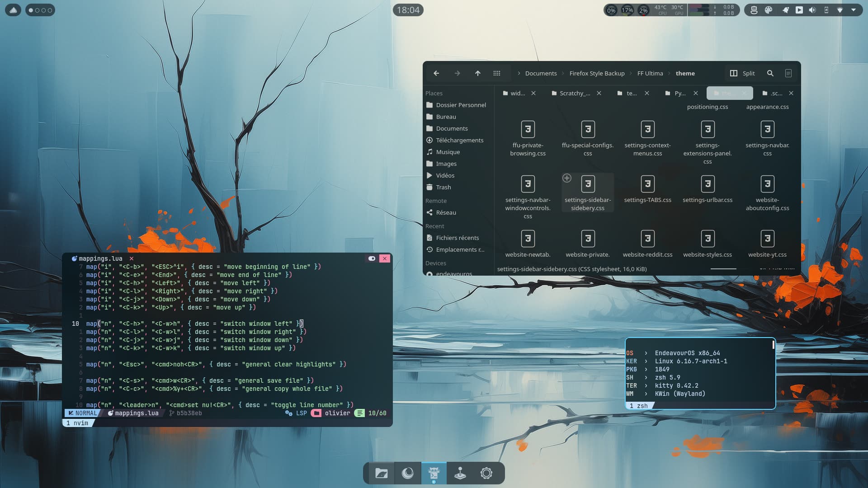Open the volume tray icon

812,10
